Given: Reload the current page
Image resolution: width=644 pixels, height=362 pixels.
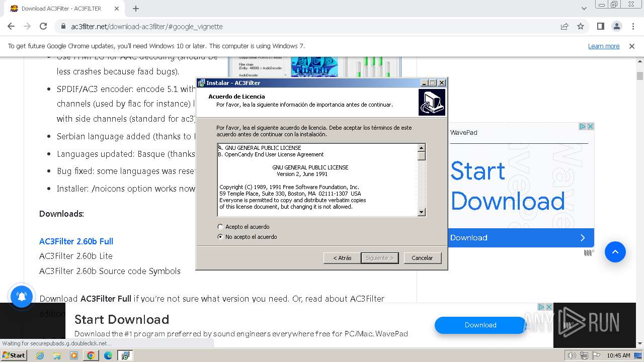Looking at the screenshot, I should coord(43,26).
